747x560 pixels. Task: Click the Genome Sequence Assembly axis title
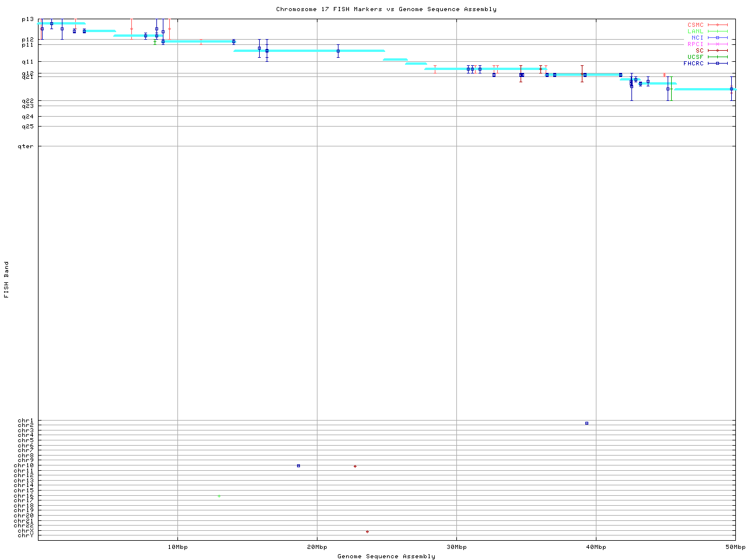[x=386, y=556]
